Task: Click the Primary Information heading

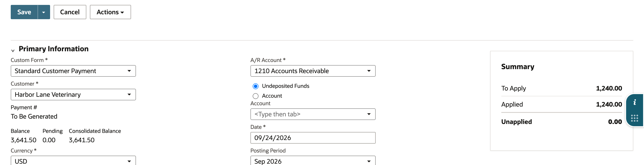Action: (53, 49)
